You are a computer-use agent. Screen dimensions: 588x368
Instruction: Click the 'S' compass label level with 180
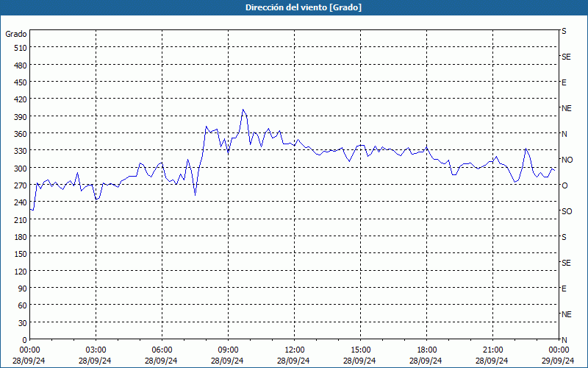pyautogui.click(x=564, y=237)
